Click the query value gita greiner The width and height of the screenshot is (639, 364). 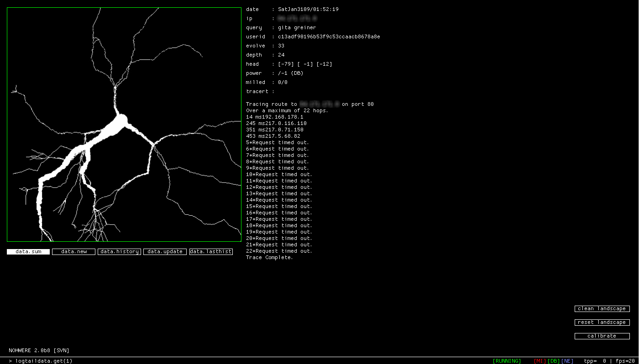click(x=297, y=28)
